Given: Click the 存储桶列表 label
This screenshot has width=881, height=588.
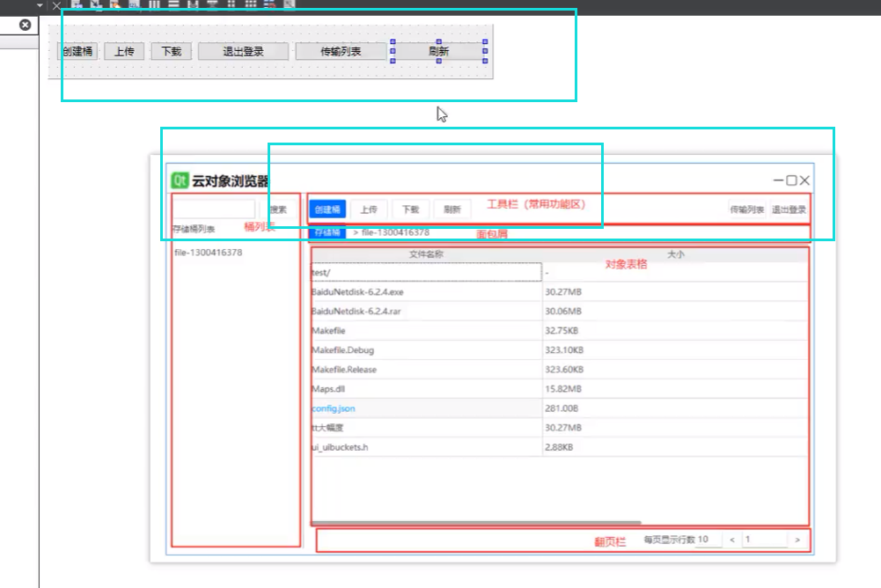Looking at the screenshot, I should click(194, 229).
